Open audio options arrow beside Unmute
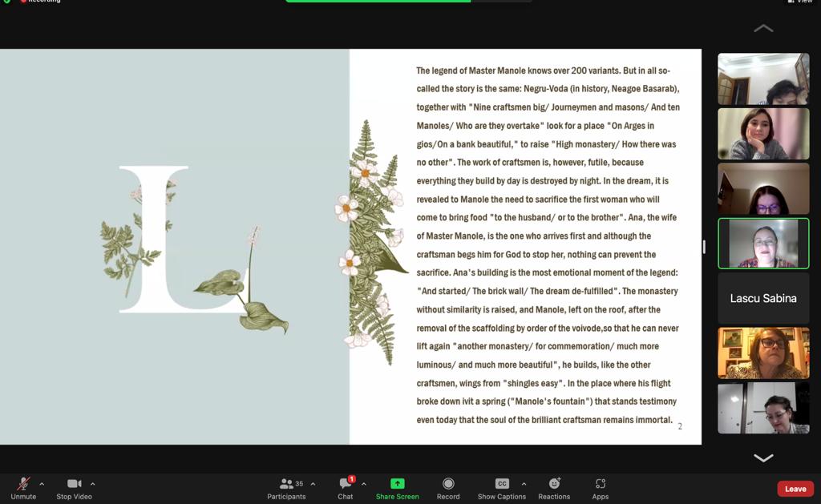The image size is (821, 504). click(x=42, y=484)
